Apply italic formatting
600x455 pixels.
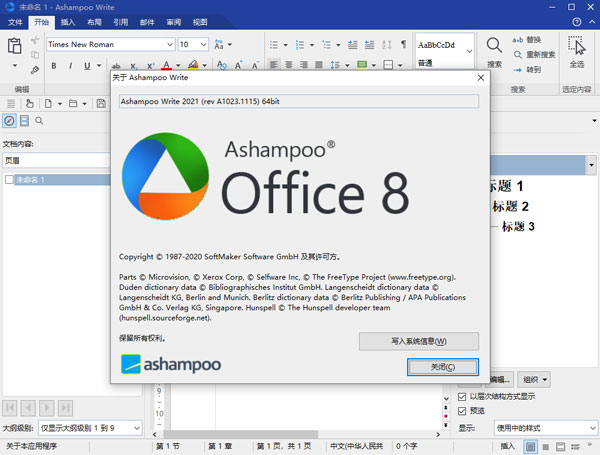point(69,66)
